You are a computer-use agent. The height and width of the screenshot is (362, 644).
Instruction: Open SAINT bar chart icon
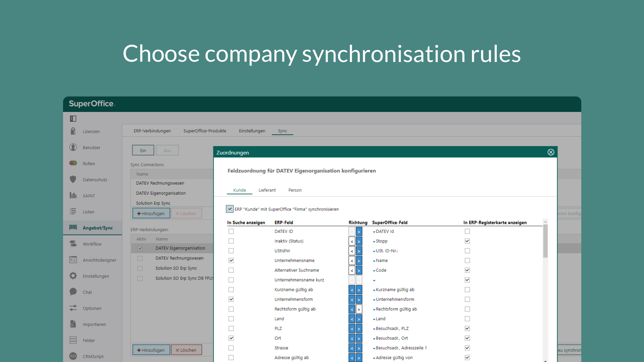(x=73, y=195)
